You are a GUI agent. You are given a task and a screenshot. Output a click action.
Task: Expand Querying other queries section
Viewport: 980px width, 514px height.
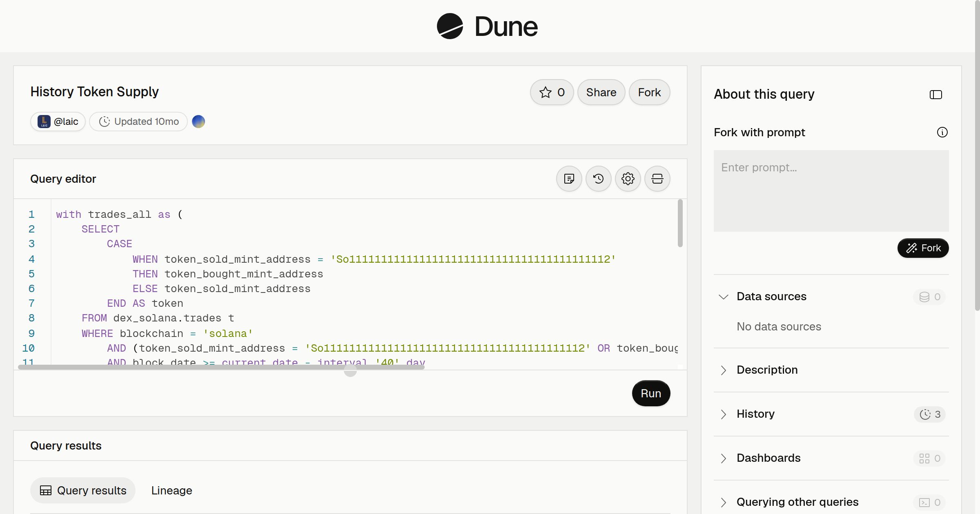724,502
